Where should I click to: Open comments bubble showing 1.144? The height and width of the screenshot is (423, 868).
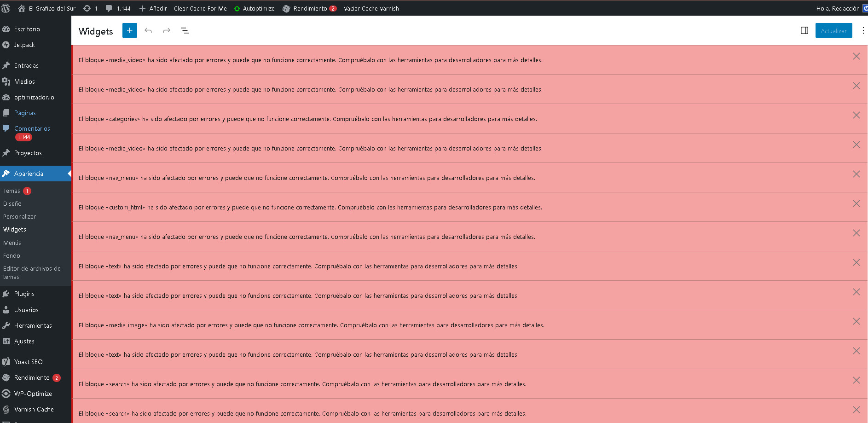pos(118,8)
